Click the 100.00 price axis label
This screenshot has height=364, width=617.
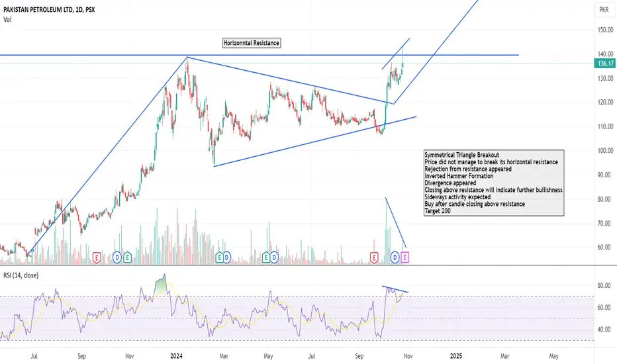606,151
